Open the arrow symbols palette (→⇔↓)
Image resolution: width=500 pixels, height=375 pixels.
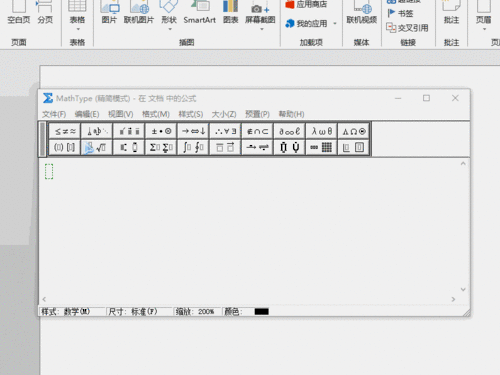point(193,131)
